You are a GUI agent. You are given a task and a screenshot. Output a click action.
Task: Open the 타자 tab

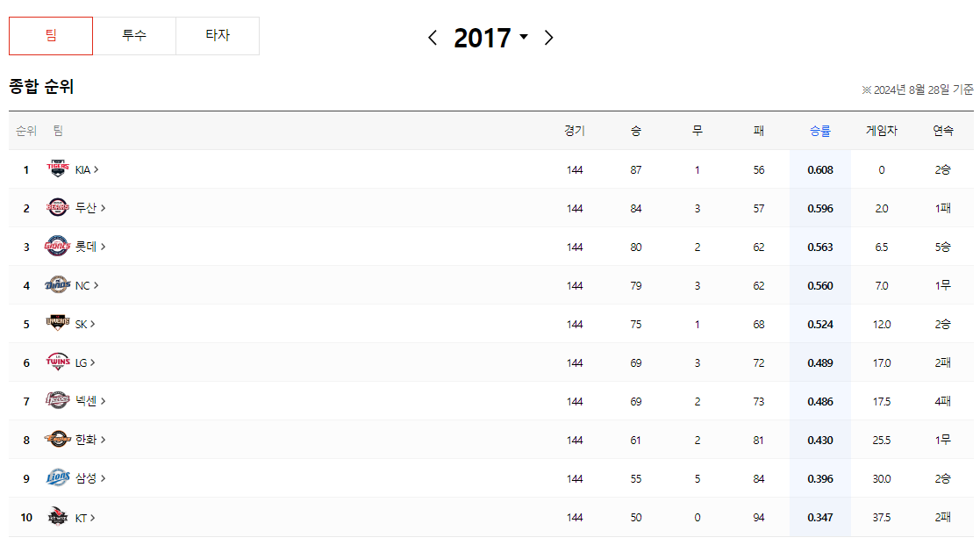(x=218, y=36)
